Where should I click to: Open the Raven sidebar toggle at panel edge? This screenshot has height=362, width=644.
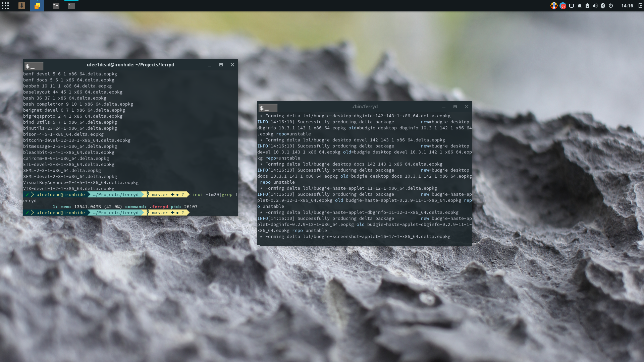pyautogui.click(x=640, y=6)
